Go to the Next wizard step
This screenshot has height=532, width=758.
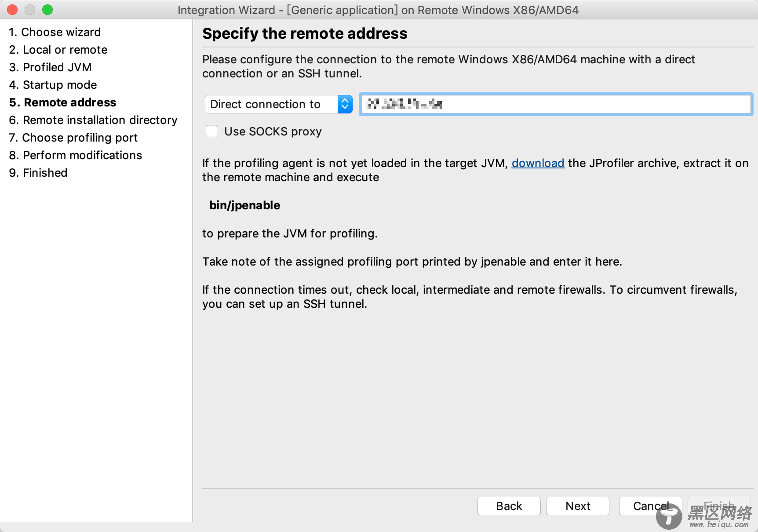coord(578,506)
